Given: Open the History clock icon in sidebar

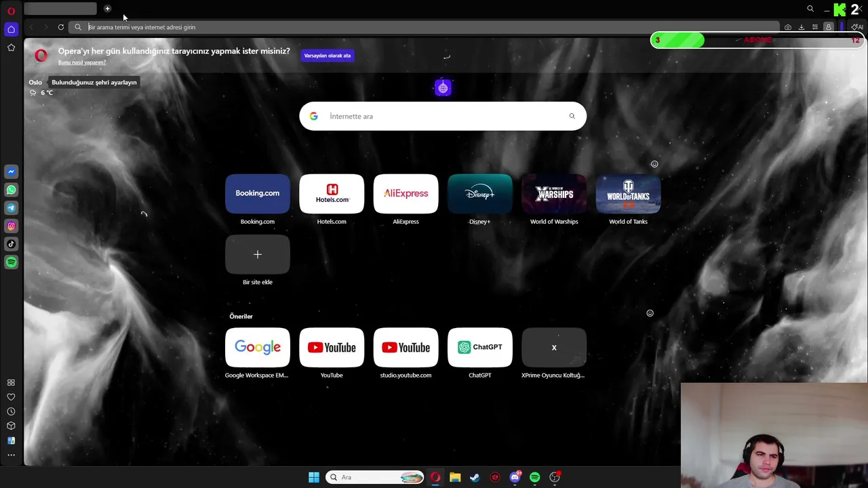Looking at the screenshot, I should click(x=11, y=411).
